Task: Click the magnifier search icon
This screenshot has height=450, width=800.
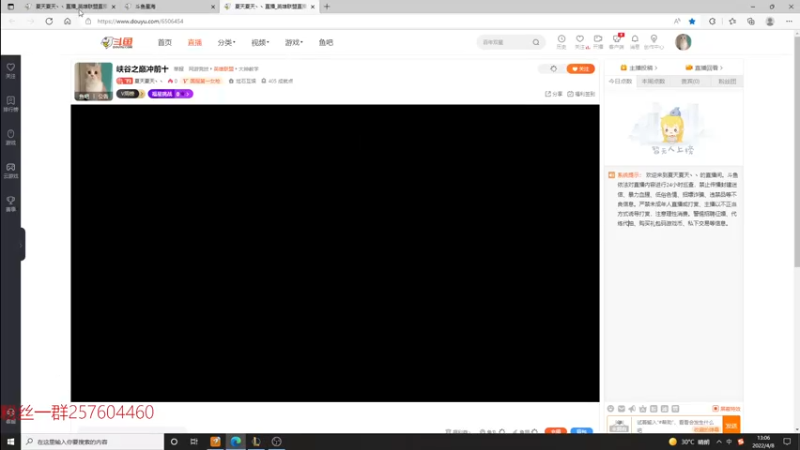Action: [x=536, y=42]
